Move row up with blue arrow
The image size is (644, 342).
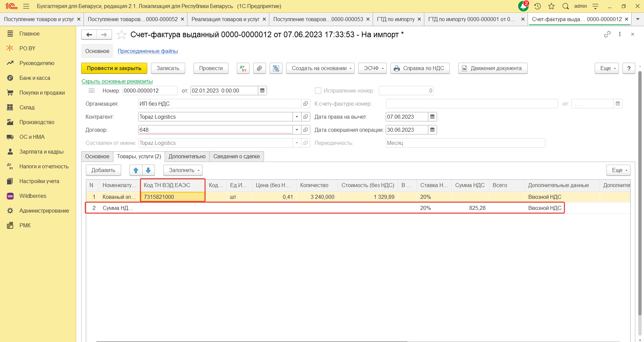136,170
